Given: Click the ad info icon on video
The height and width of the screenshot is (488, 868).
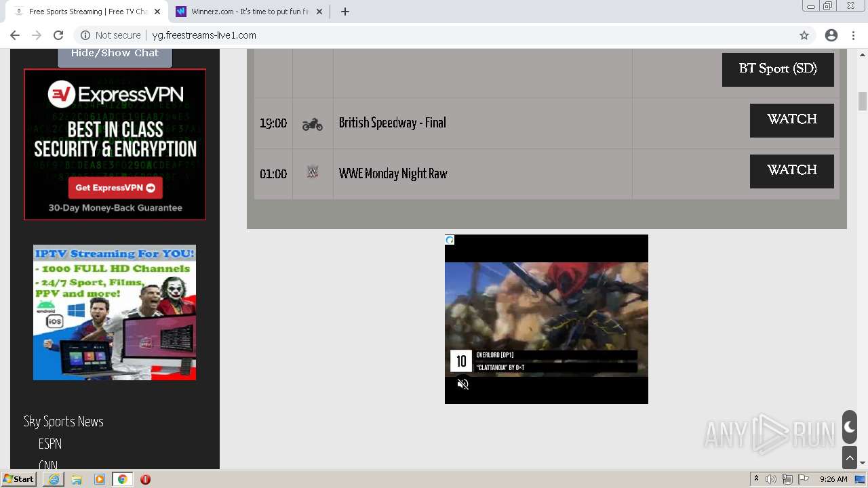Looking at the screenshot, I should tap(450, 240).
